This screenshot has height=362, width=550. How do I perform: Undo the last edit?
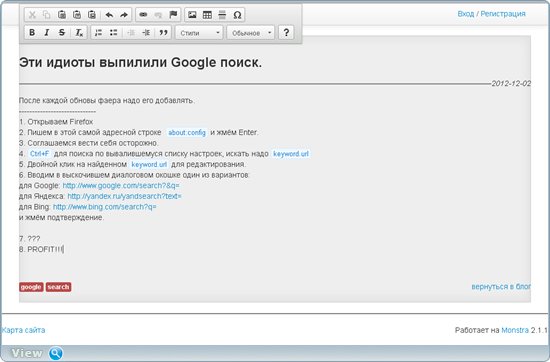109,15
